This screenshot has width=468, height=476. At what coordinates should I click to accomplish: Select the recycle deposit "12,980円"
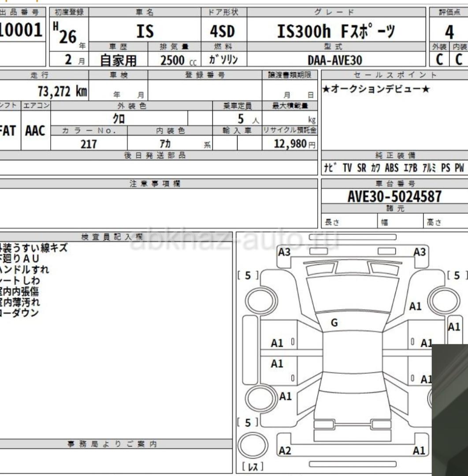[295, 144]
